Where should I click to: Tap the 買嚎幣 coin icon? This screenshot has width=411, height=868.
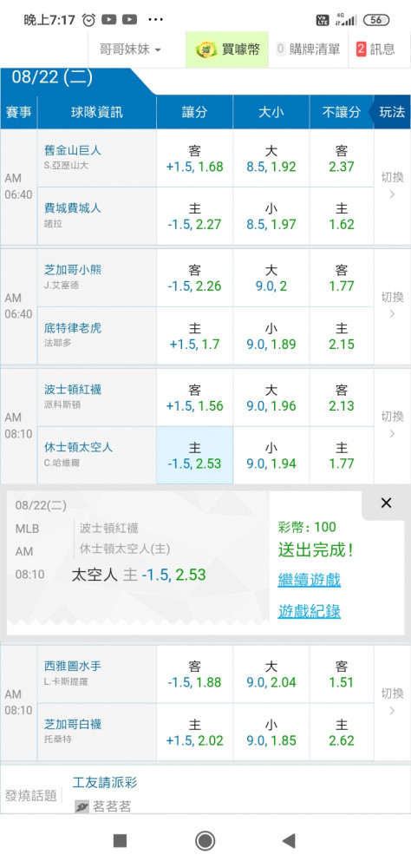206,49
